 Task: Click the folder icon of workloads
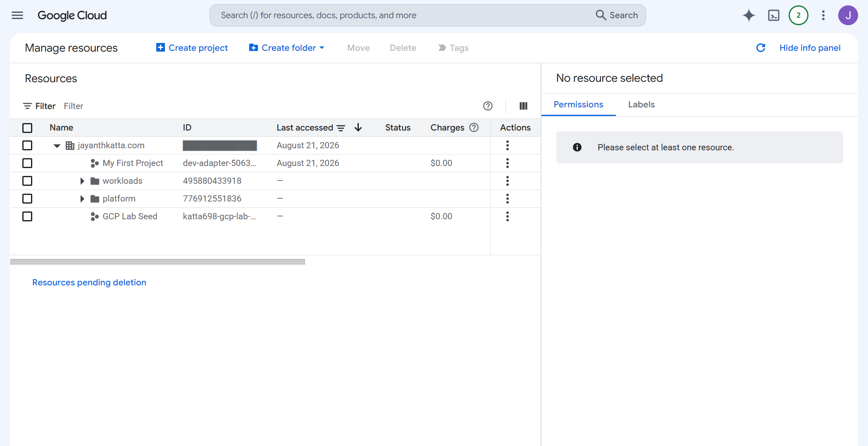point(95,181)
